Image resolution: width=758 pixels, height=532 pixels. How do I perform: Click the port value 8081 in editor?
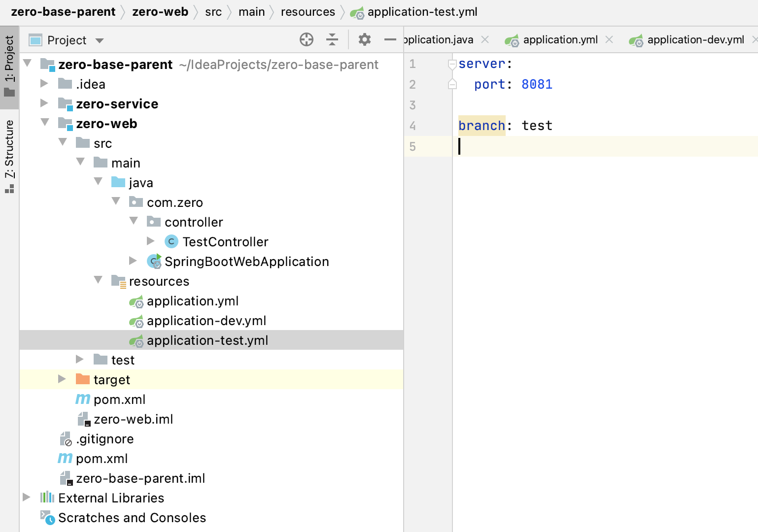tap(537, 84)
